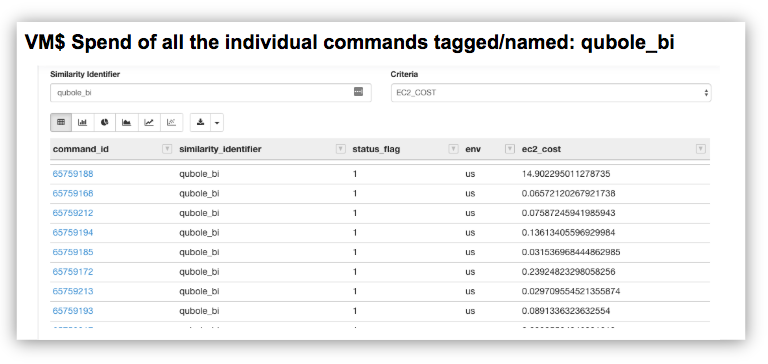Select cost value 0.07587245941985943
This screenshot has height=364, width=768.
pyautogui.click(x=569, y=213)
